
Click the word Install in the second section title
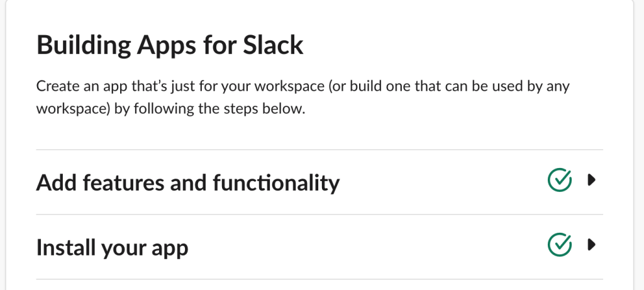click(65, 247)
